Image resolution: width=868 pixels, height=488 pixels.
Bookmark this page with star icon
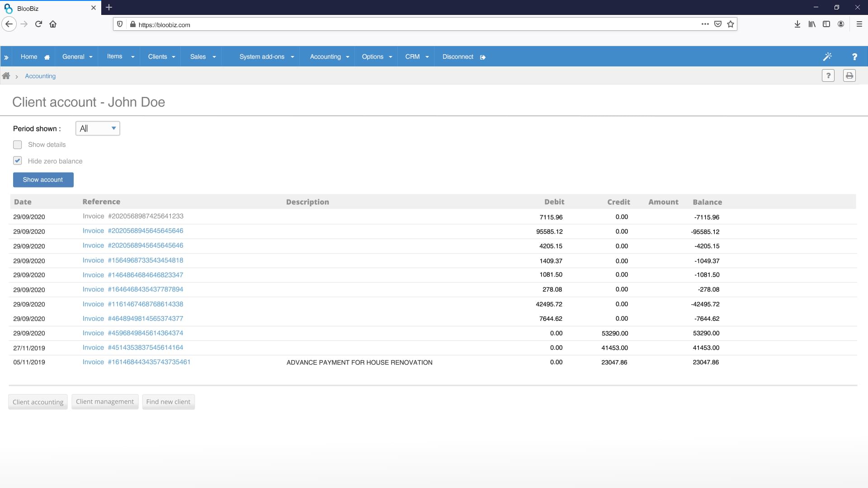(731, 24)
